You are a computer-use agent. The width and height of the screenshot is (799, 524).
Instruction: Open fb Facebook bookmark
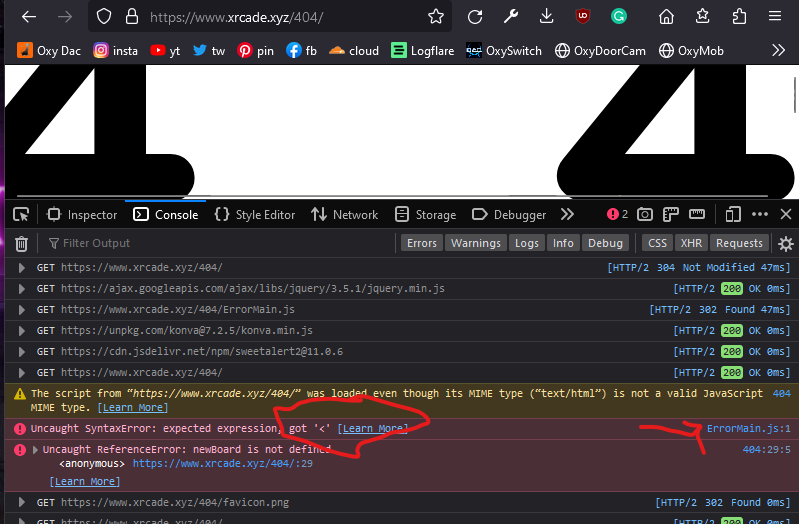[x=301, y=50]
